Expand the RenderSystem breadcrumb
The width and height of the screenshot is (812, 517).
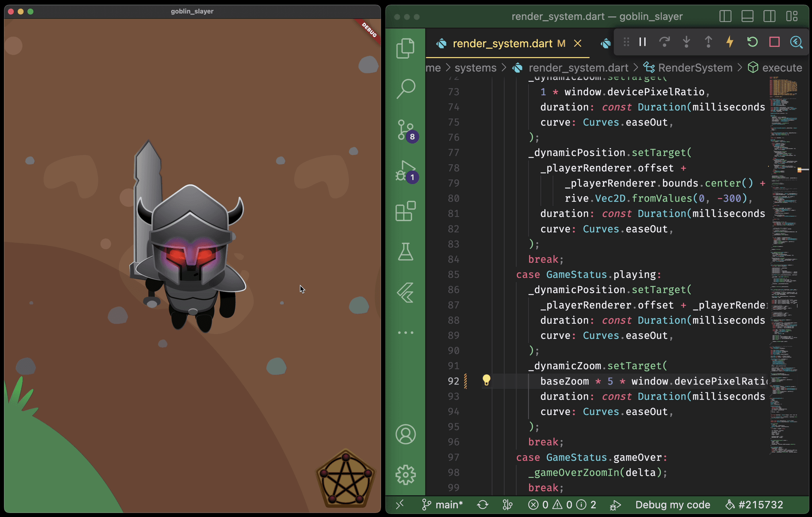pos(695,68)
